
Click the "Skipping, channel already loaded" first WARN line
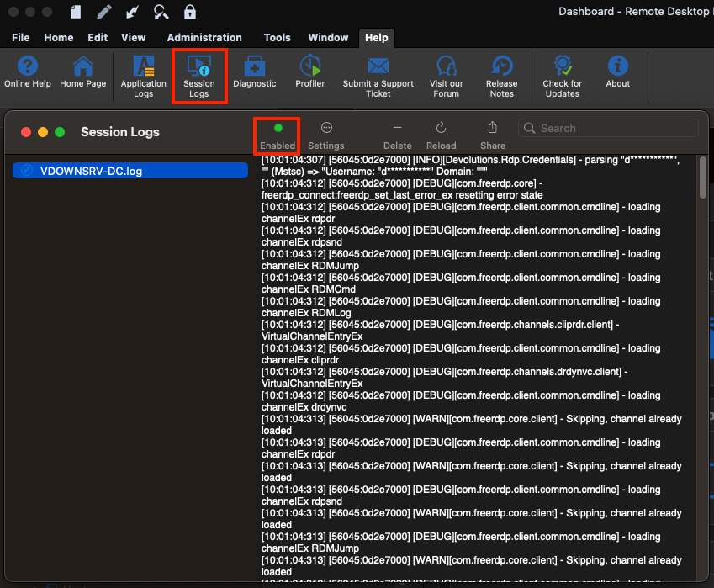pyautogui.click(x=471, y=425)
